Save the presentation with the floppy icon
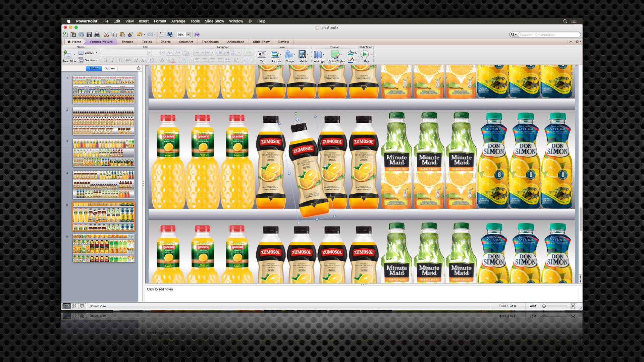 coord(89,35)
